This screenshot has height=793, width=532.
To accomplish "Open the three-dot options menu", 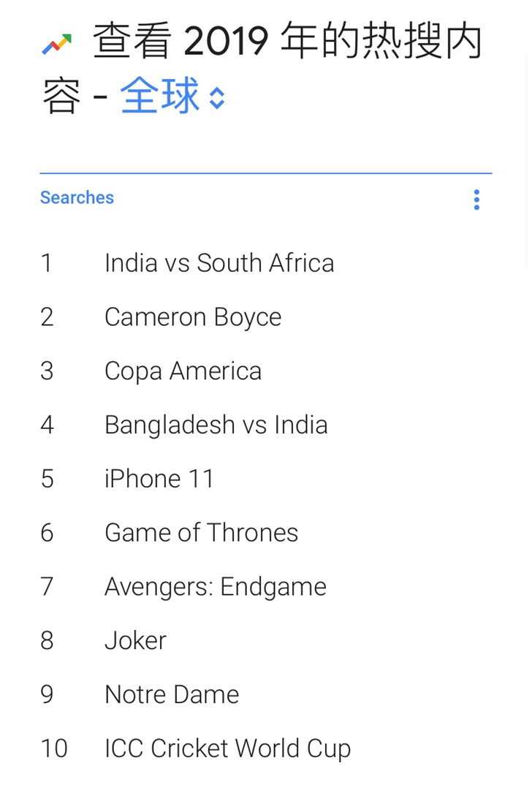I will click(476, 200).
